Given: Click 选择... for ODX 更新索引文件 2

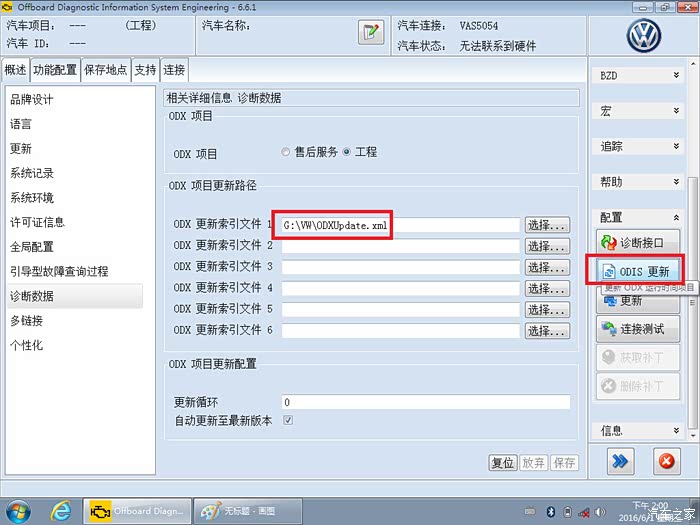Looking at the screenshot, I should point(547,246).
